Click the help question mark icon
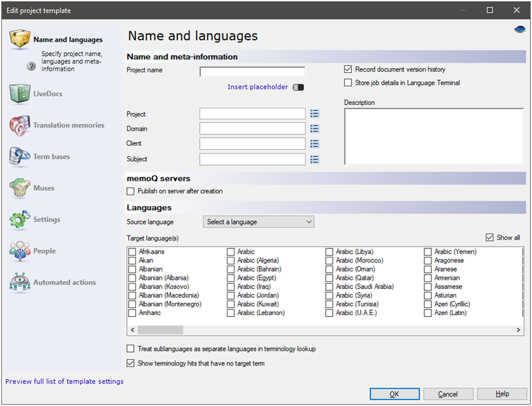The image size is (532, 406). (31, 66)
